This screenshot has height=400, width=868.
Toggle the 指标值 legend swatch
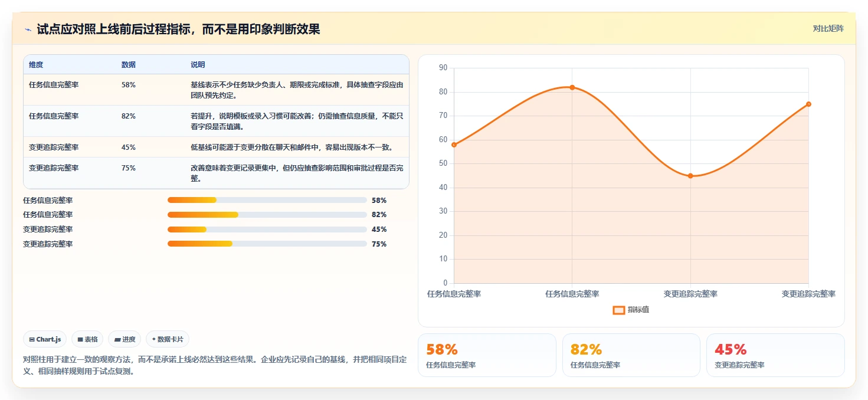coord(619,310)
